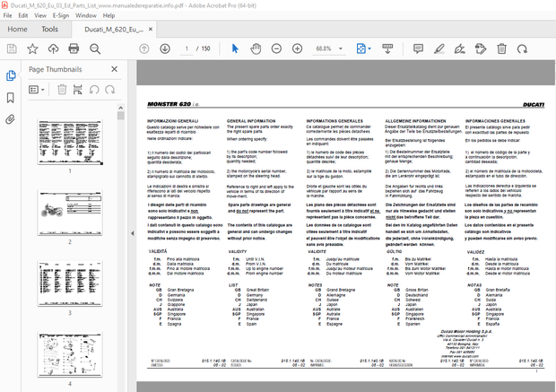Zoom out with the minus icon
This screenshot has height=392, width=556.
tap(276, 48)
